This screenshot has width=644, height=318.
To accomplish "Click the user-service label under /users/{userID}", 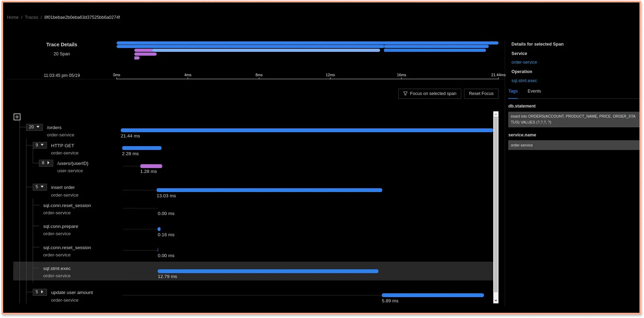I will point(70,171).
